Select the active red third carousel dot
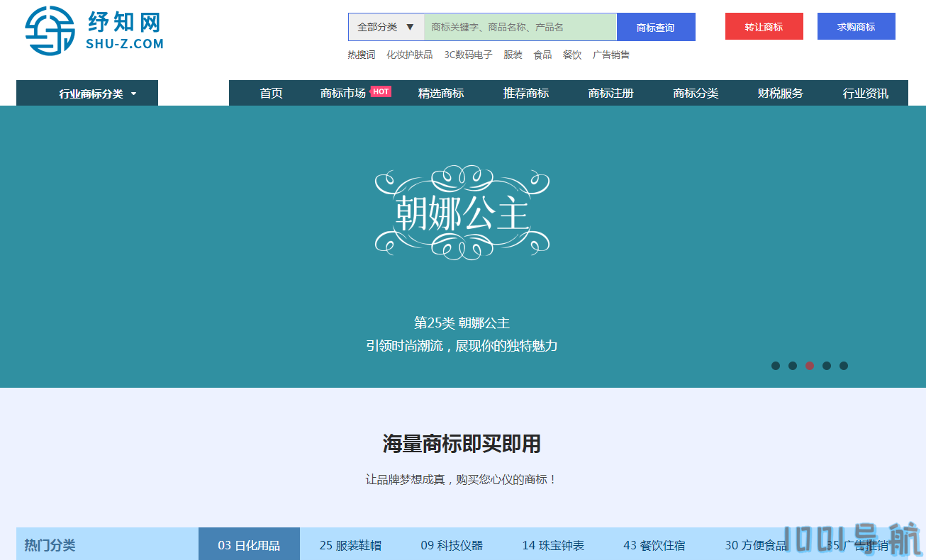 pyautogui.click(x=810, y=366)
